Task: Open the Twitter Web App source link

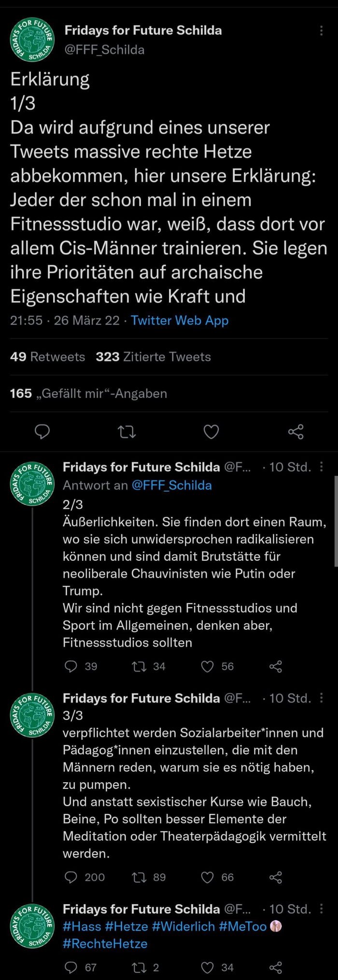Action: click(180, 321)
